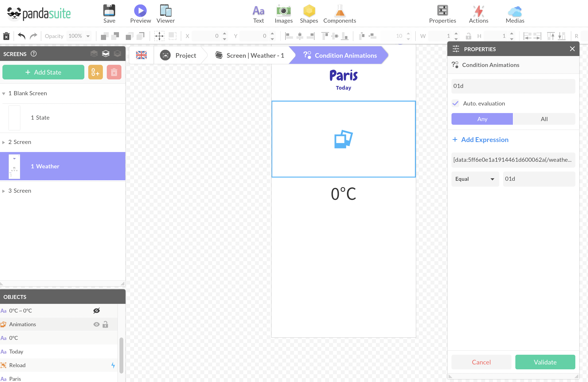Click the align right icon
Screen dimensions: 588x382
click(x=311, y=36)
